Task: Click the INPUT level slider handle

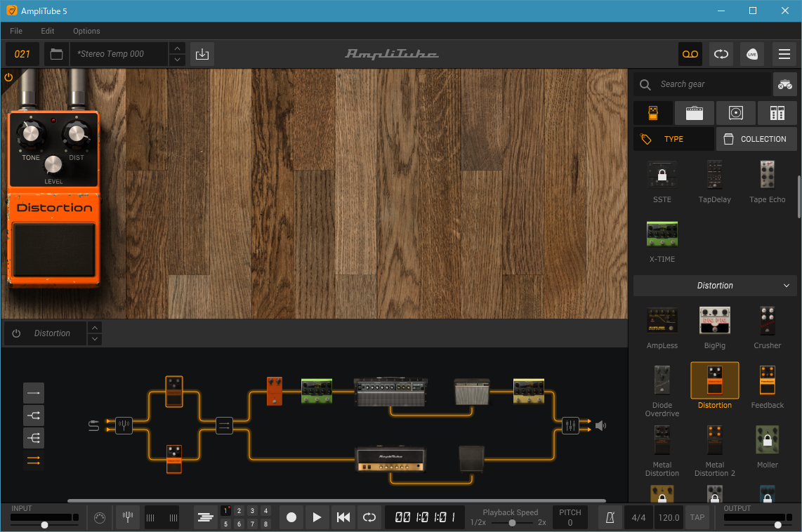Action: tap(44, 525)
